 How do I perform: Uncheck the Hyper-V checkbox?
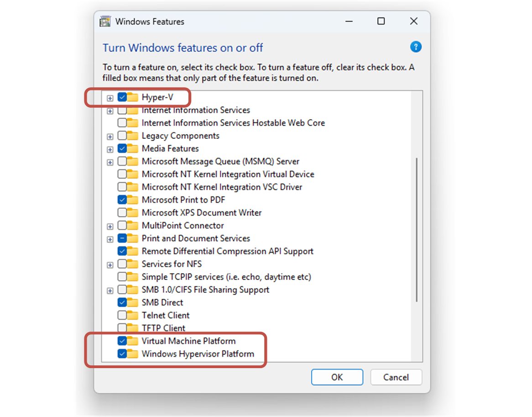tap(122, 97)
